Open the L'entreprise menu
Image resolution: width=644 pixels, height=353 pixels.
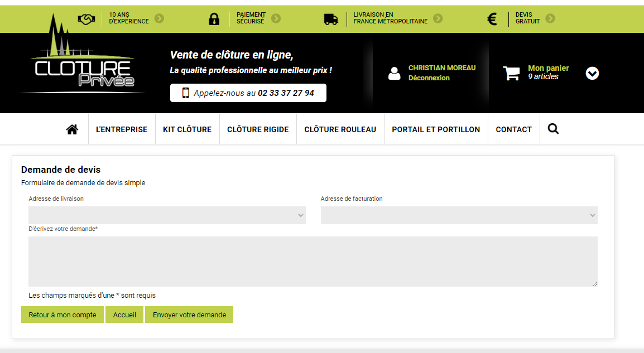(x=122, y=129)
